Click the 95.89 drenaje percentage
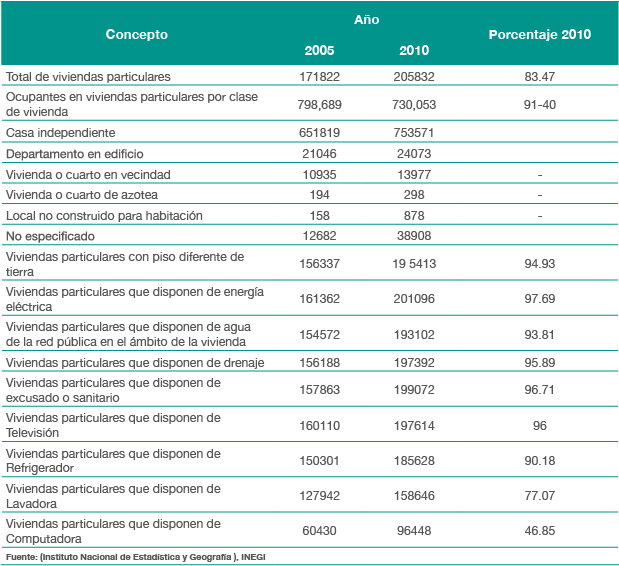Viewport: 619px width, 566px height. pyautogui.click(x=539, y=362)
